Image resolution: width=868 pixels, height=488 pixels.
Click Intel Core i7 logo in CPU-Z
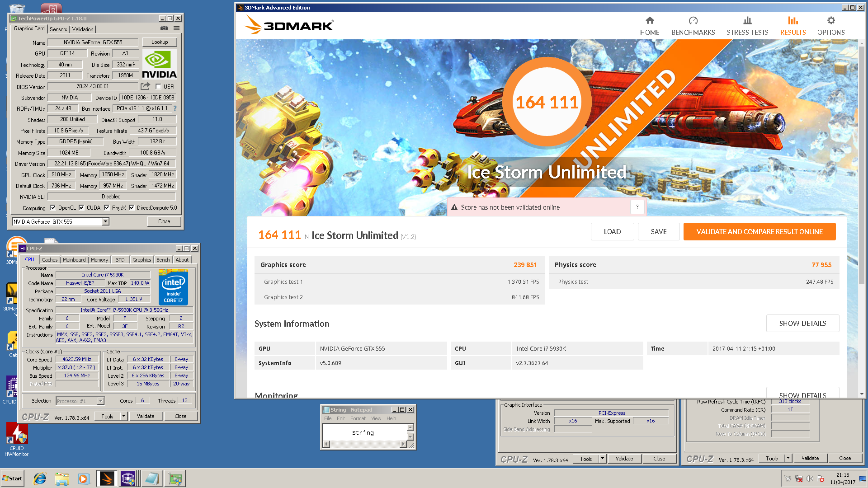173,287
